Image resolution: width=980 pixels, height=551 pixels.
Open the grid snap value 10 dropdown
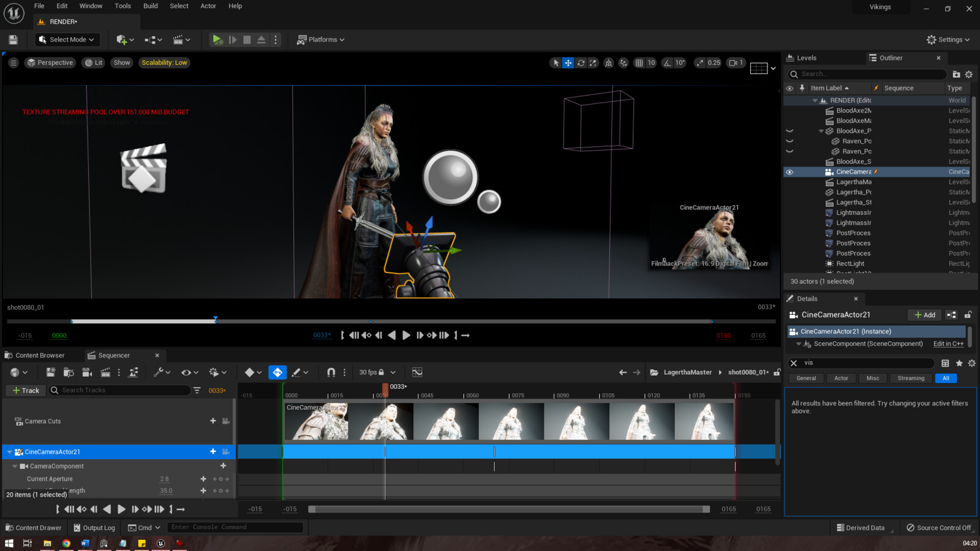[x=651, y=62]
